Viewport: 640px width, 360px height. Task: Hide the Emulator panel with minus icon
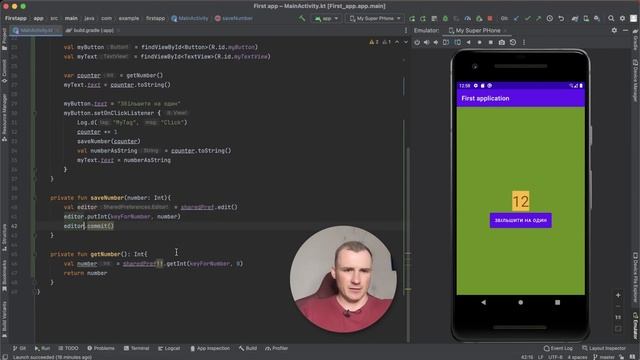[x=625, y=30]
